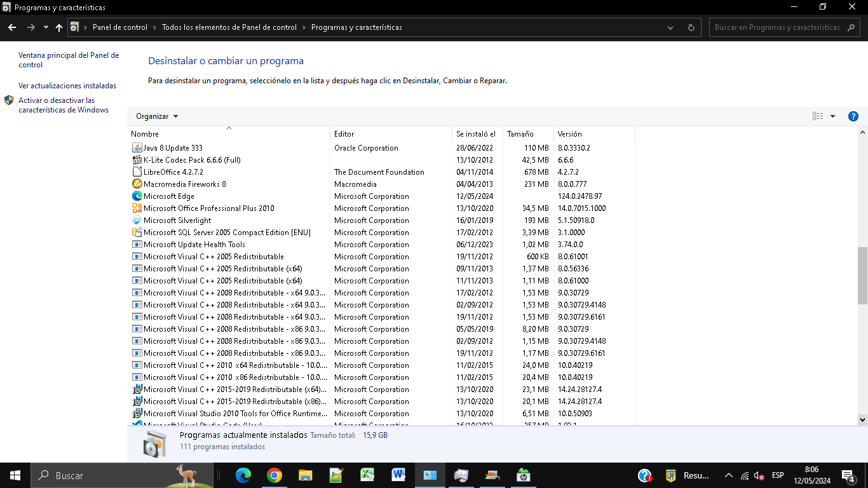Open the Organizar dropdown menu

(157, 116)
